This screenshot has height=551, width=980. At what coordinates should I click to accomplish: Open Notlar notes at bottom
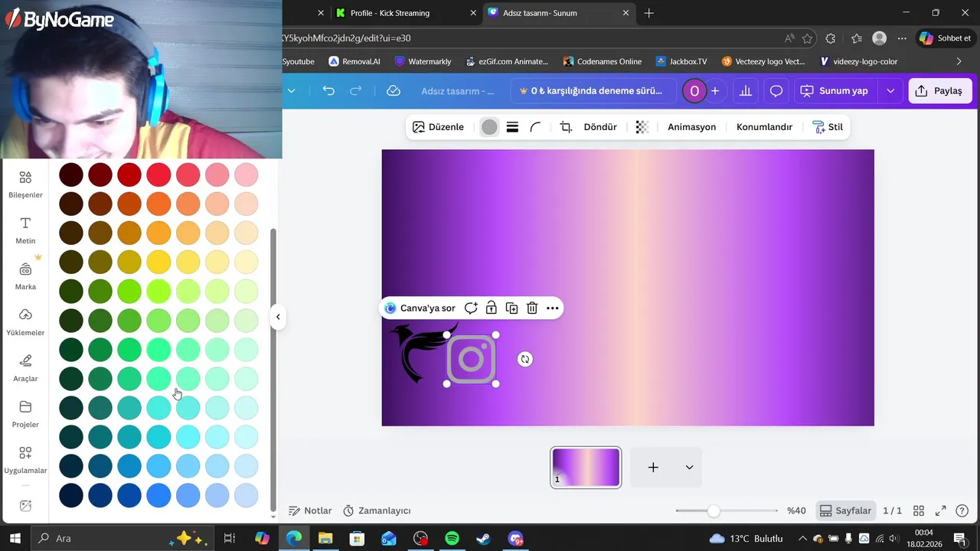click(x=310, y=510)
